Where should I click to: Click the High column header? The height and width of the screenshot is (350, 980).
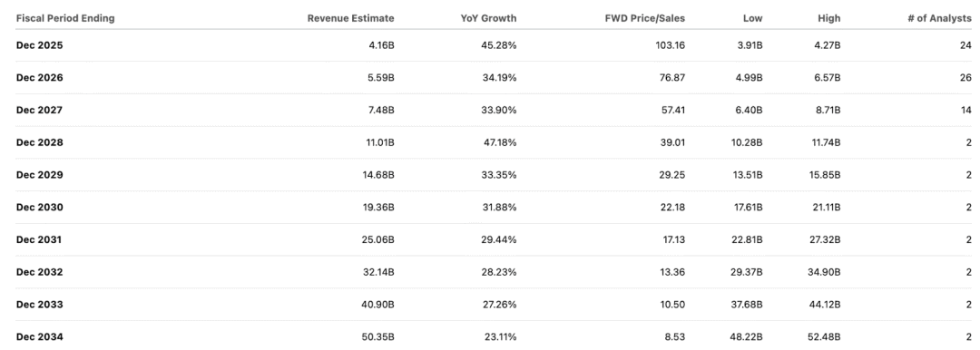(x=828, y=18)
